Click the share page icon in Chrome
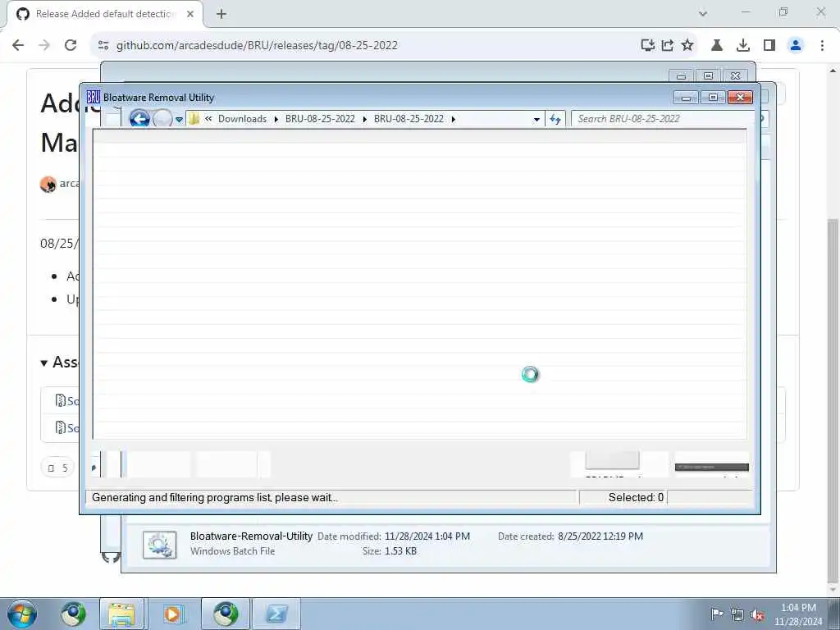840x630 pixels. pos(668,45)
